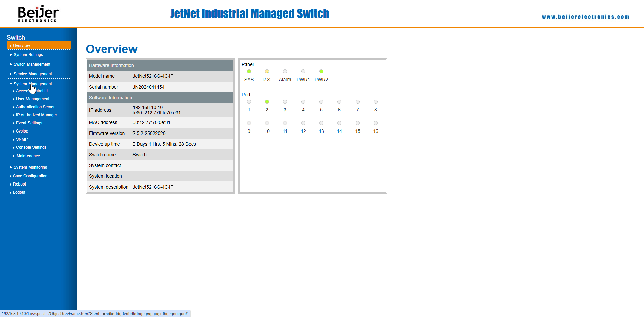Open Event Settings page

click(x=29, y=123)
